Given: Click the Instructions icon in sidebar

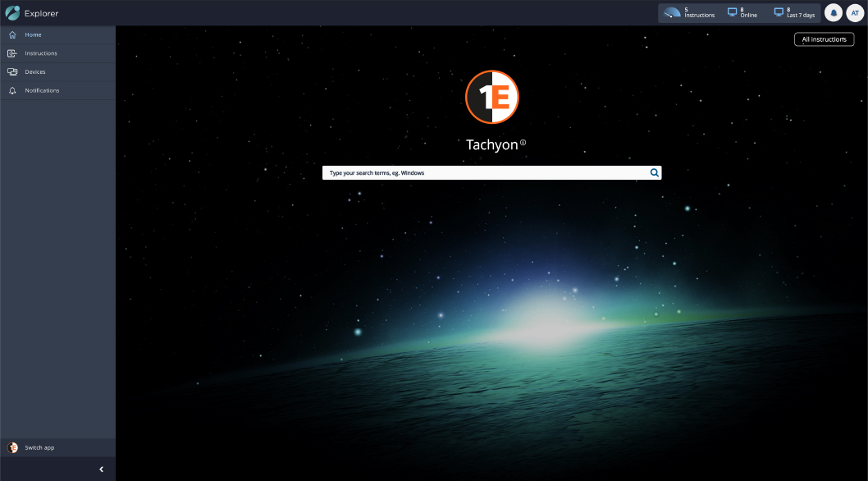Looking at the screenshot, I should (12, 53).
